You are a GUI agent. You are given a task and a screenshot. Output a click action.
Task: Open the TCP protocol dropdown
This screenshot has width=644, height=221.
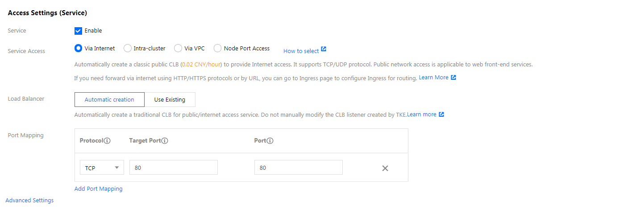pyautogui.click(x=102, y=168)
